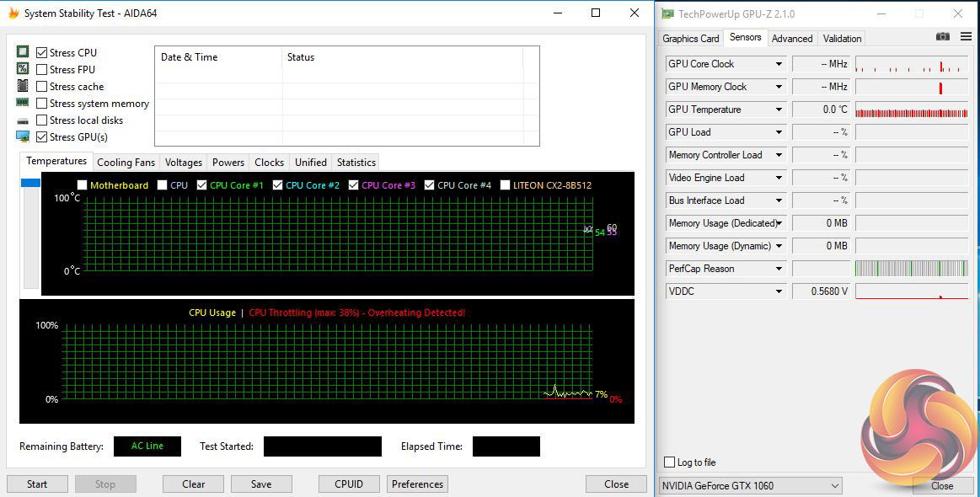Switch to the Cooling Fans tab
The image size is (980, 497).
[x=126, y=163]
